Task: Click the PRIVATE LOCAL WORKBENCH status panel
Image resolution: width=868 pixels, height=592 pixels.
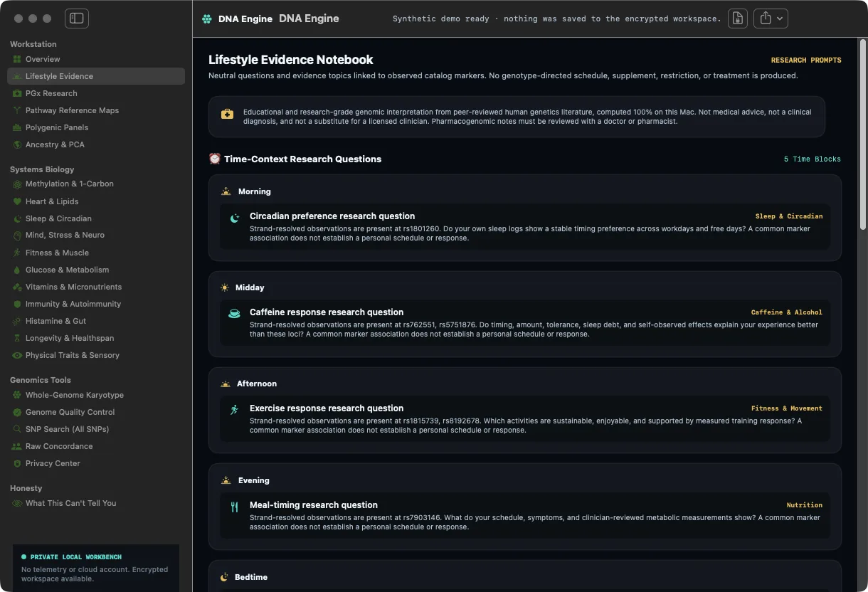Action: (x=96, y=568)
